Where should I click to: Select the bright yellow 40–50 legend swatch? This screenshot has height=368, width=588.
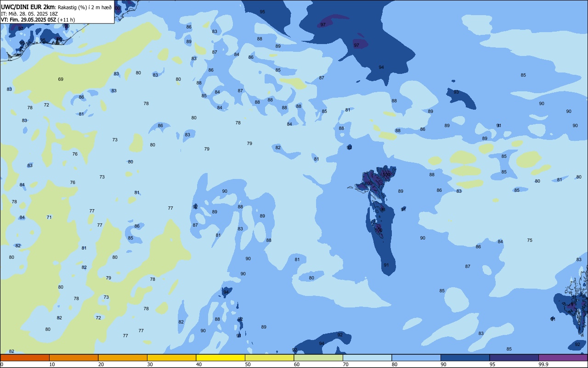220,357
